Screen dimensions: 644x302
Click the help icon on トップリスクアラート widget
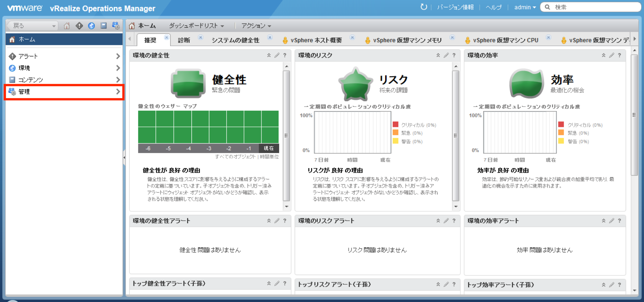[x=454, y=284]
